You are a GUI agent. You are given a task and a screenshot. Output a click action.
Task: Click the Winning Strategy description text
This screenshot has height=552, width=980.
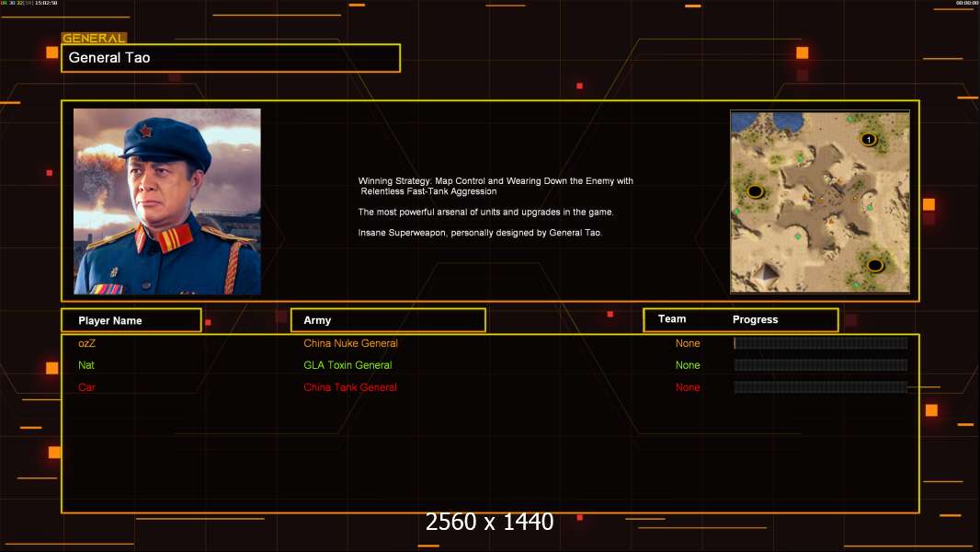[x=496, y=186]
